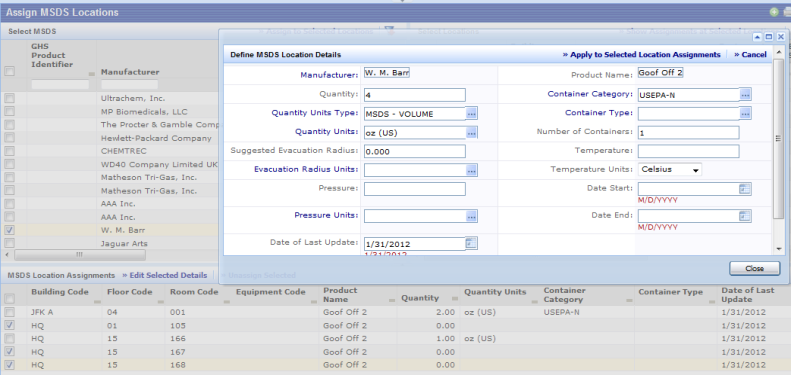
Task: Open Building Code column sort menu
Action: tap(97, 301)
